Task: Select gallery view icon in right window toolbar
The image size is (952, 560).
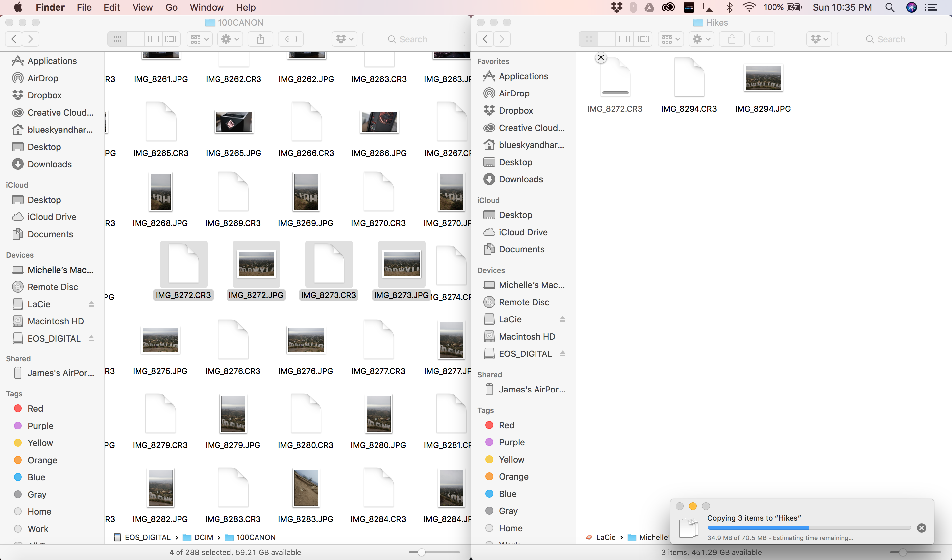Action: coord(642,39)
